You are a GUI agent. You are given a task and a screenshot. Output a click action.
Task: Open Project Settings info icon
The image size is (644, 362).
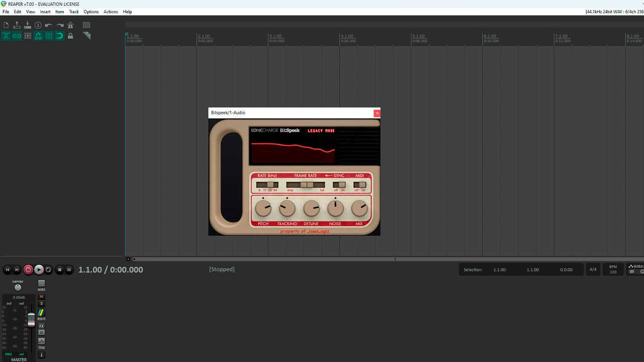38,25
